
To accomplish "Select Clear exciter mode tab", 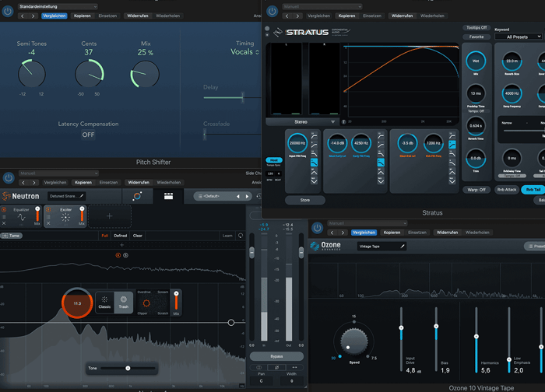I will point(138,236).
